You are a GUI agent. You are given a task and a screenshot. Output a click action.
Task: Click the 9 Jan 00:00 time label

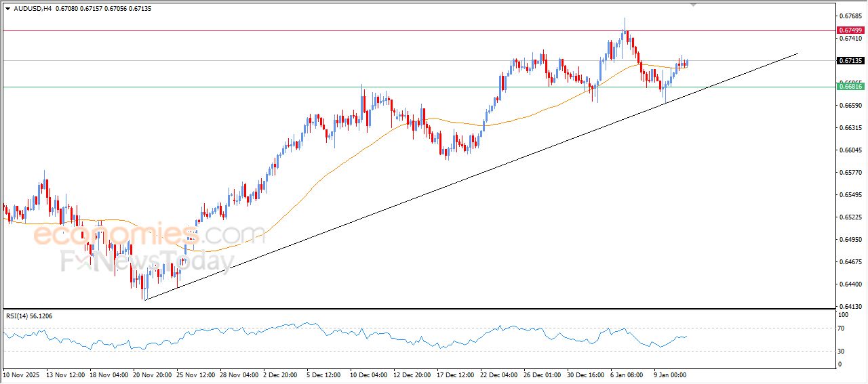pyautogui.click(x=670, y=374)
